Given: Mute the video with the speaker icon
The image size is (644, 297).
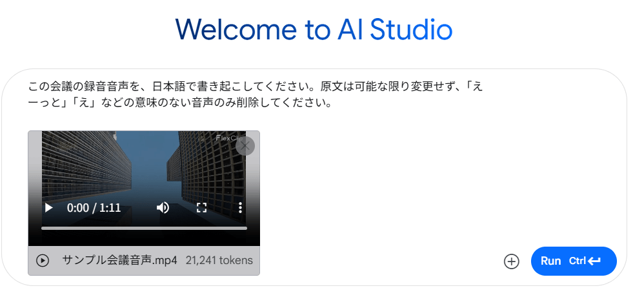Looking at the screenshot, I should [163, 208].
